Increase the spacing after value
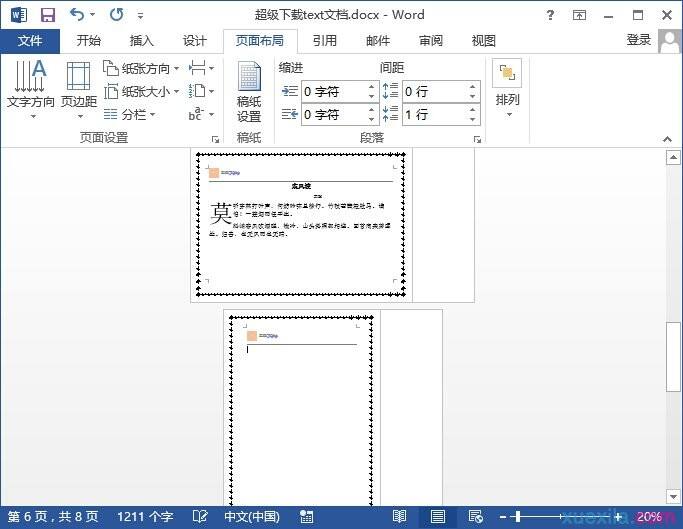 coord(473,109)
